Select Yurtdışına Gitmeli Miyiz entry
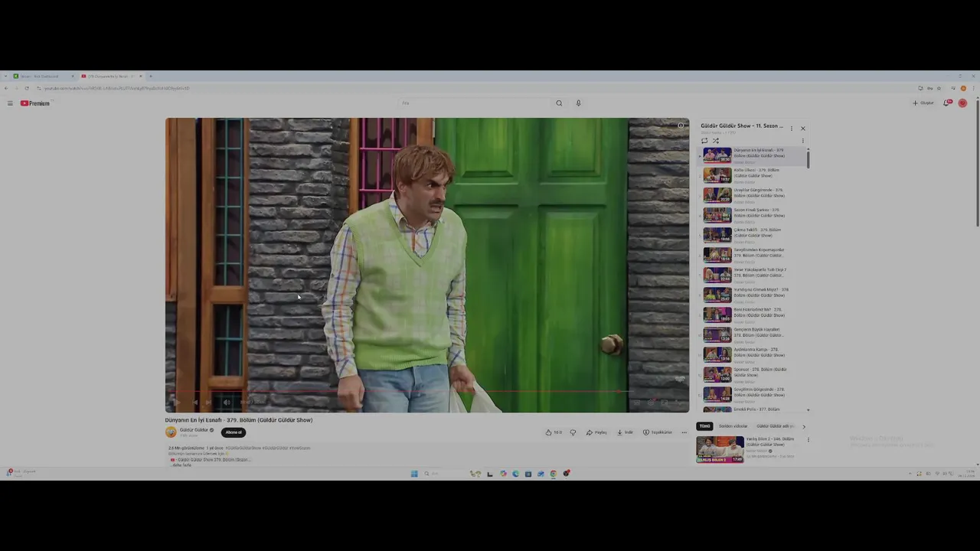 tap(753, 295)
